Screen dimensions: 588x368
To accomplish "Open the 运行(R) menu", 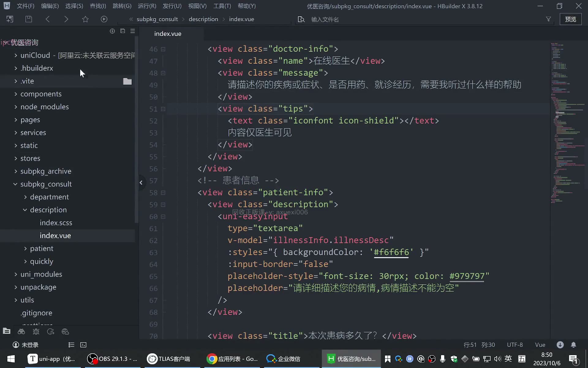I will point(147,6).
